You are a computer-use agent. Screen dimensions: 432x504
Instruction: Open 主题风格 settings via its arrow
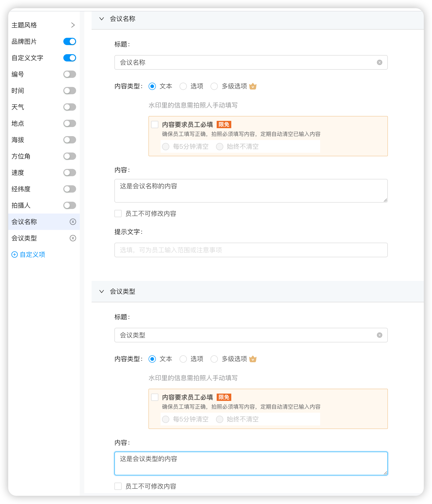click(73, 25)
